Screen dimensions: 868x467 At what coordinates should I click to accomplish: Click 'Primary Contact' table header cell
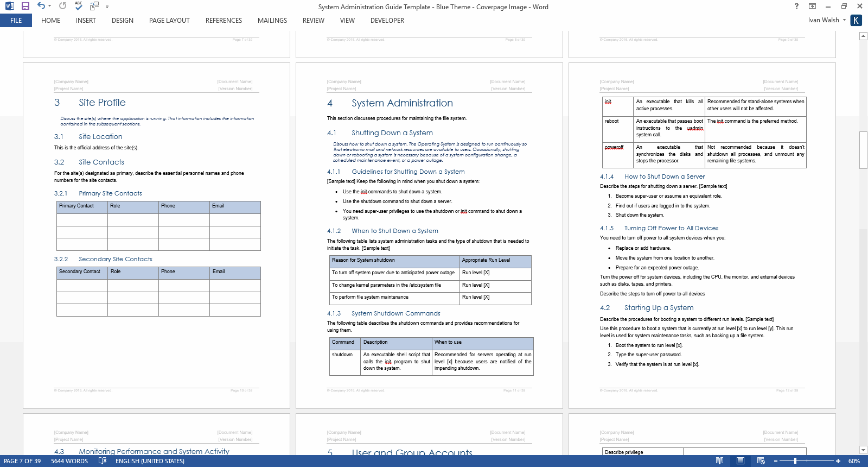82,206
